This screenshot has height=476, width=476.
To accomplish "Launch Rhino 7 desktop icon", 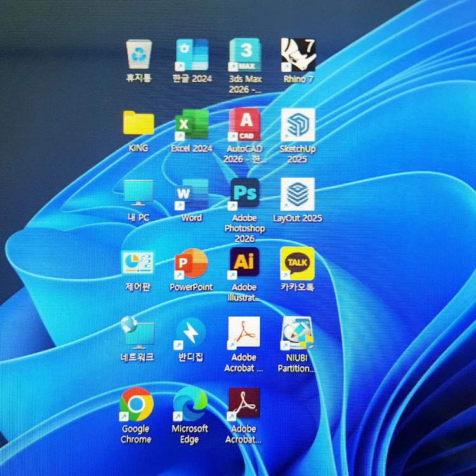I will (298, 55).
